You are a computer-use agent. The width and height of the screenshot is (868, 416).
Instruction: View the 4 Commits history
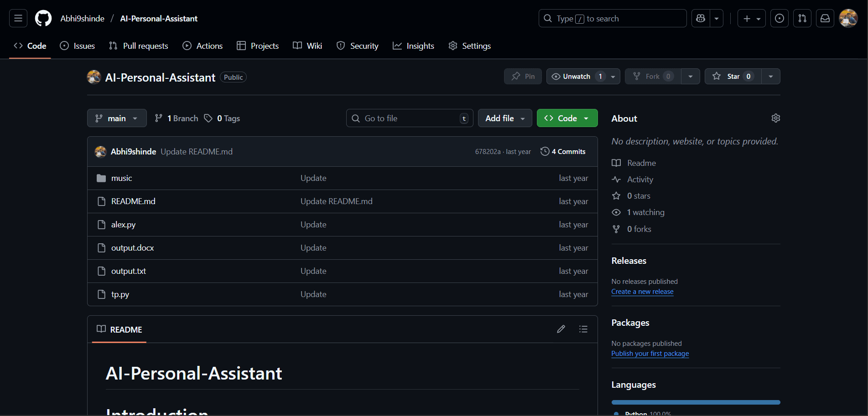[x=563, y=152]
